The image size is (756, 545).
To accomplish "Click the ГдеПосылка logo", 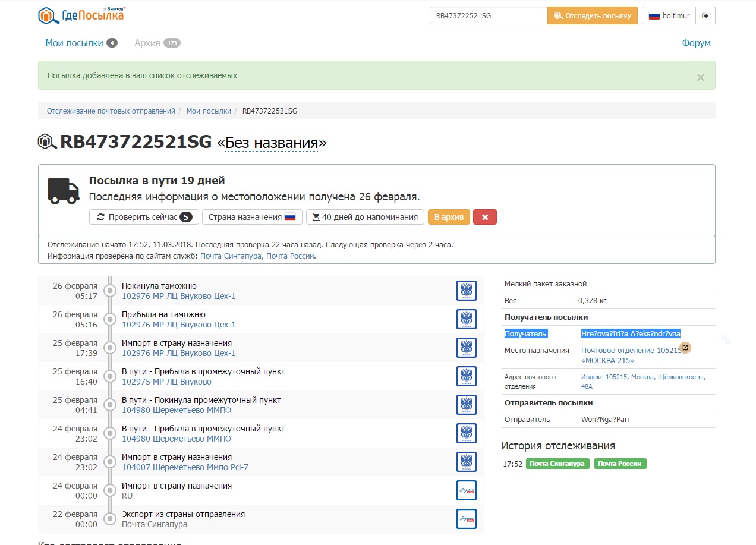I will click(81, 15).
